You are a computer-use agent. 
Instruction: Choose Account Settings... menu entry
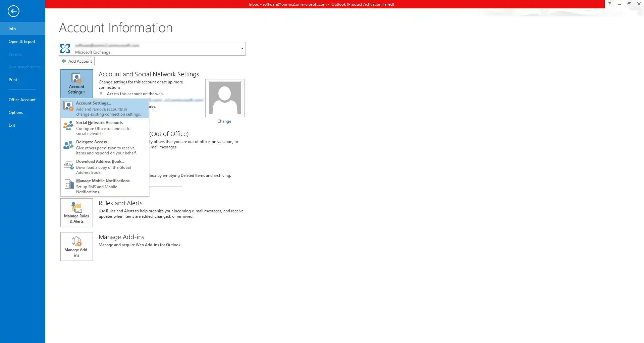click(x=105, y=108)
